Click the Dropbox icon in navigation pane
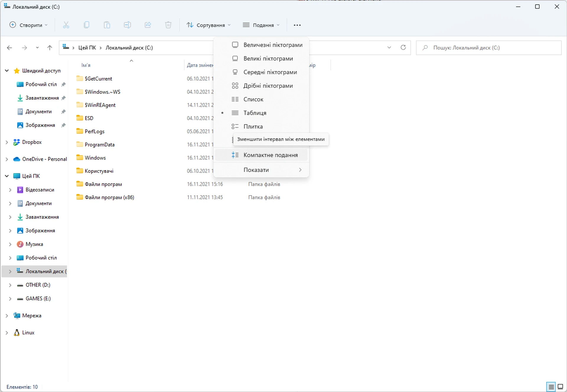This screenshot has width=567, height=392. 17,142
